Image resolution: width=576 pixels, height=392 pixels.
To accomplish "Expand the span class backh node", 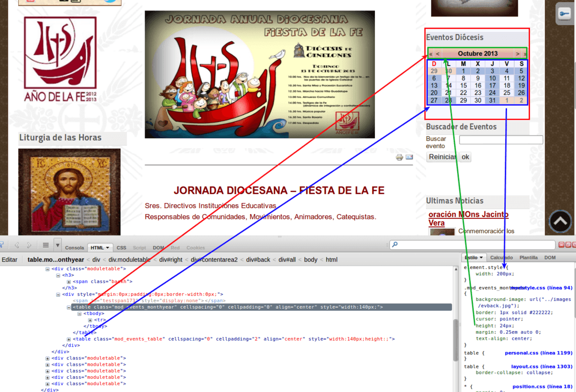I will pyautogui.click(x=69, y=282).
